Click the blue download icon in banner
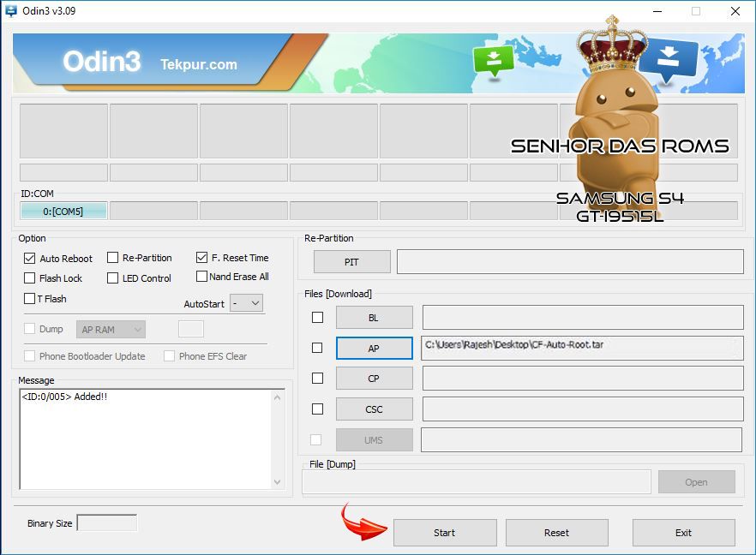 [x=668, y=60]
